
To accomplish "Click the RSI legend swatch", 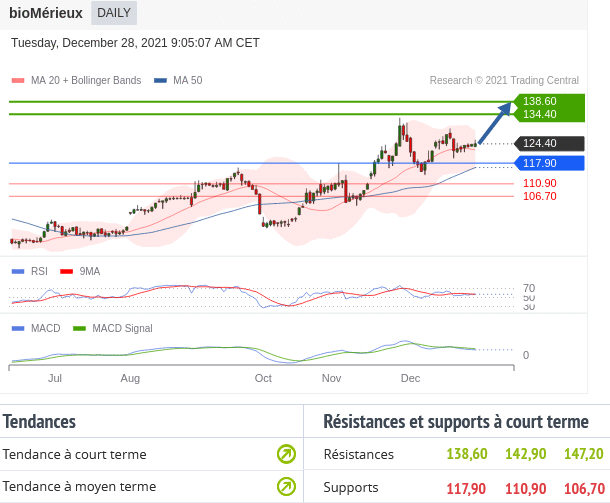I will point(18,272).
